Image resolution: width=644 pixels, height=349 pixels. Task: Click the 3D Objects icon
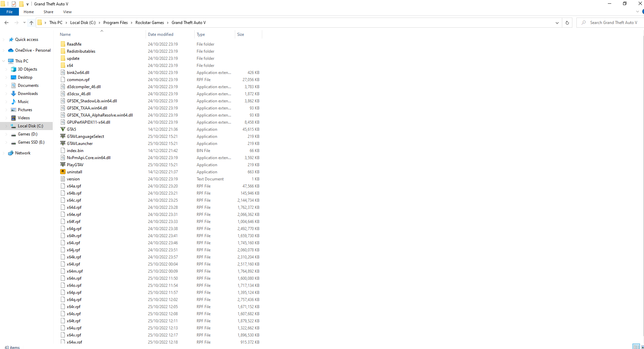pos(14,69)
